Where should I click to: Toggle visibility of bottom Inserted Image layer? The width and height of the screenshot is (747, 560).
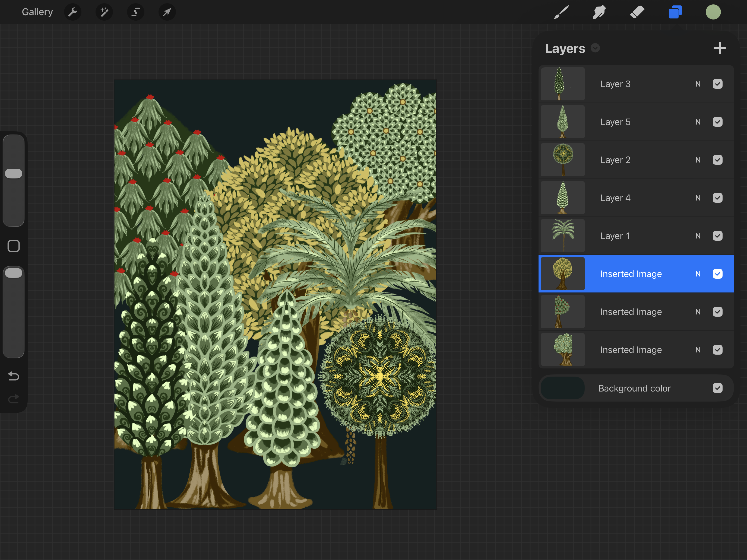718,350
